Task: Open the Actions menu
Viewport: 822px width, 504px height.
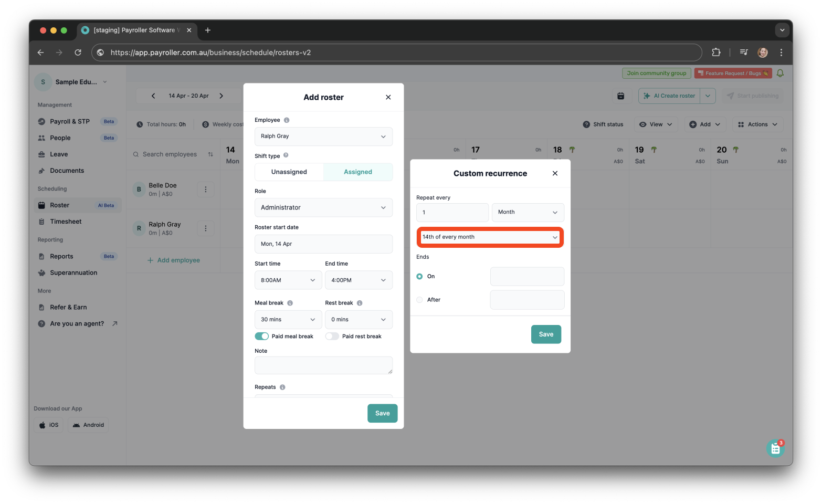Action: click(757, 124)
